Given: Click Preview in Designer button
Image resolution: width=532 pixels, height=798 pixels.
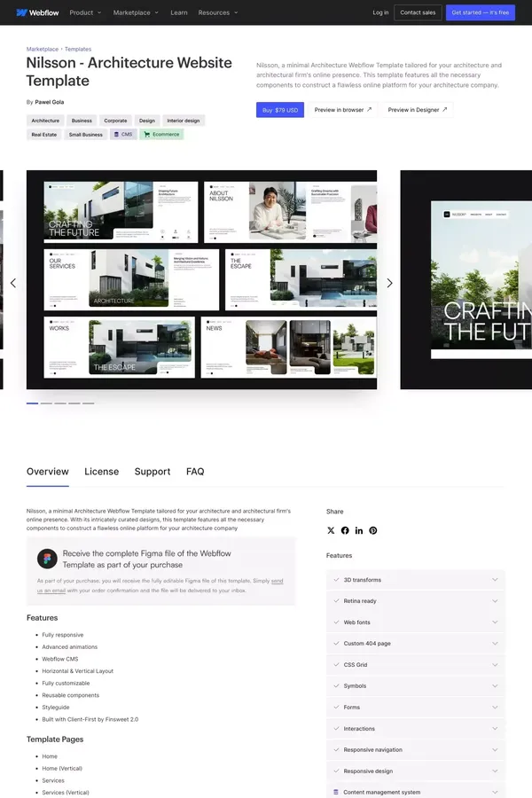Looking at the screenshot, I should (417, 110).
